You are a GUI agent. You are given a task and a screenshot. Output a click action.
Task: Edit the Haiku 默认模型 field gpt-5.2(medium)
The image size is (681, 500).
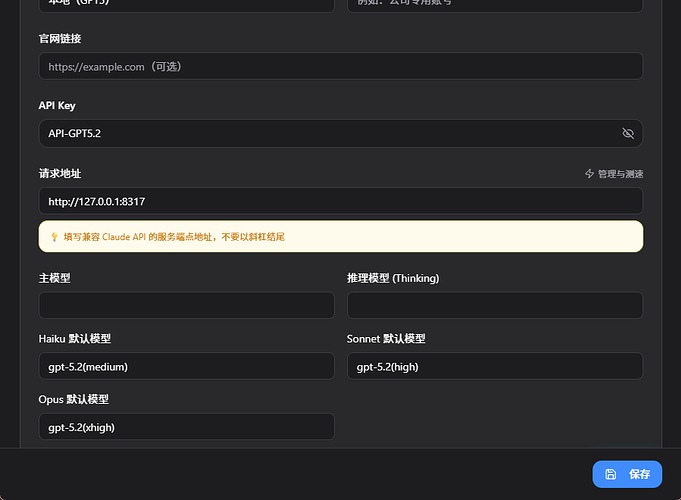186,366
